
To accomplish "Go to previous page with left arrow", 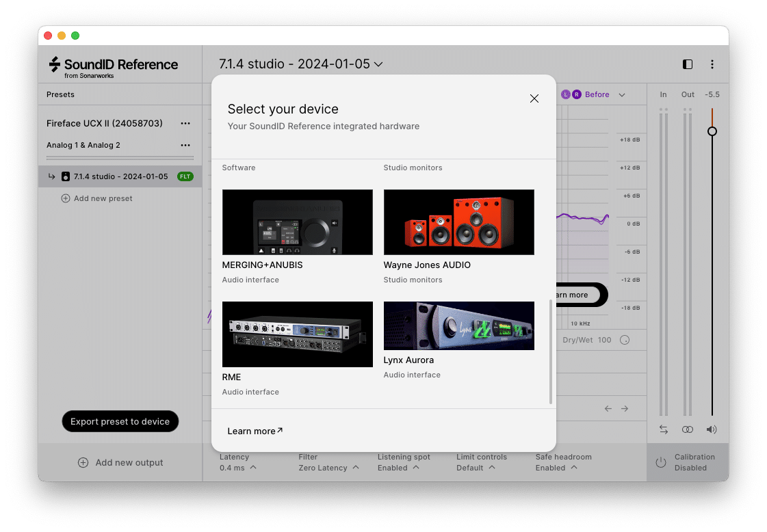I will 608,408.
